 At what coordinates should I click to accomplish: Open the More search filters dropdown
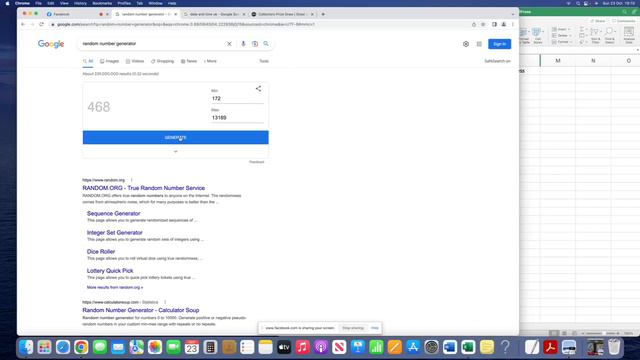click(x=210, y=61)
